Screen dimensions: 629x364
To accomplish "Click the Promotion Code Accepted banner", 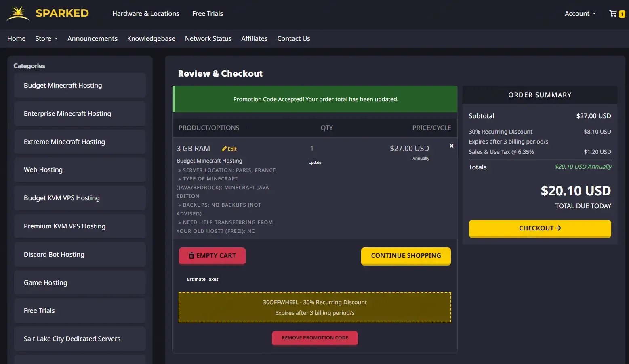I will coord(315,99).
